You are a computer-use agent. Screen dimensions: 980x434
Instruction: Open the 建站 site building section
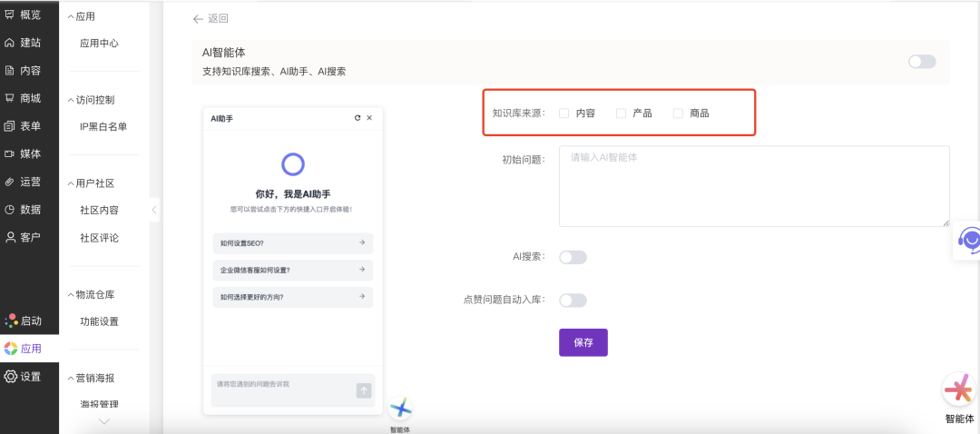coord(23,43)
